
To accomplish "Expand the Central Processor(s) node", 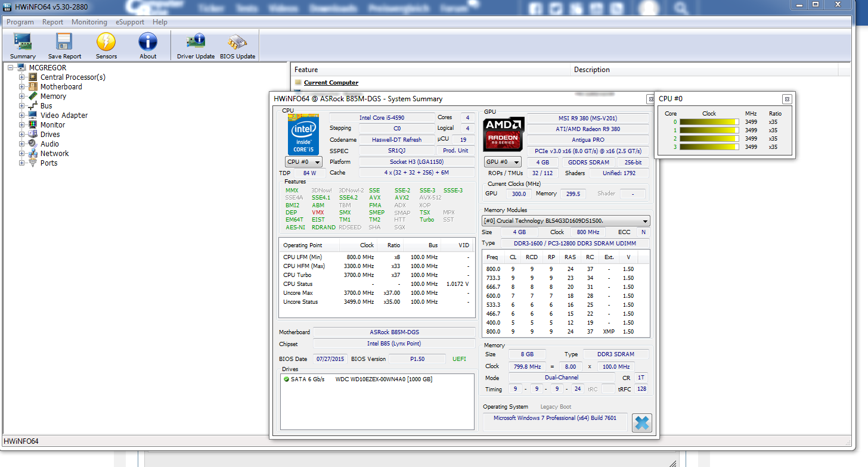I will click(22, 77).
